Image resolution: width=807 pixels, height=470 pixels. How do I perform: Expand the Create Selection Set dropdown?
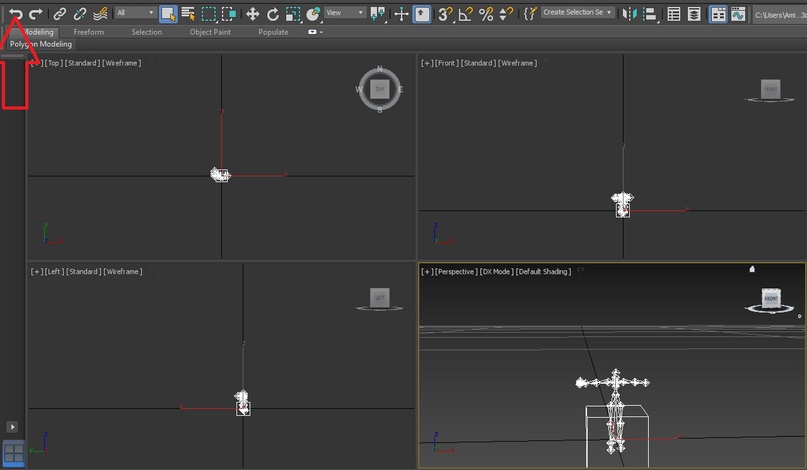pyautogui.click(x=578, y=13)
